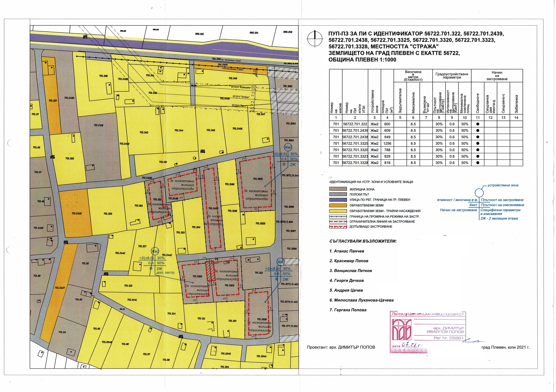Click the name 7. Гергана Попова
This screenshot has height=392, width=556.
tap(348, 310)
